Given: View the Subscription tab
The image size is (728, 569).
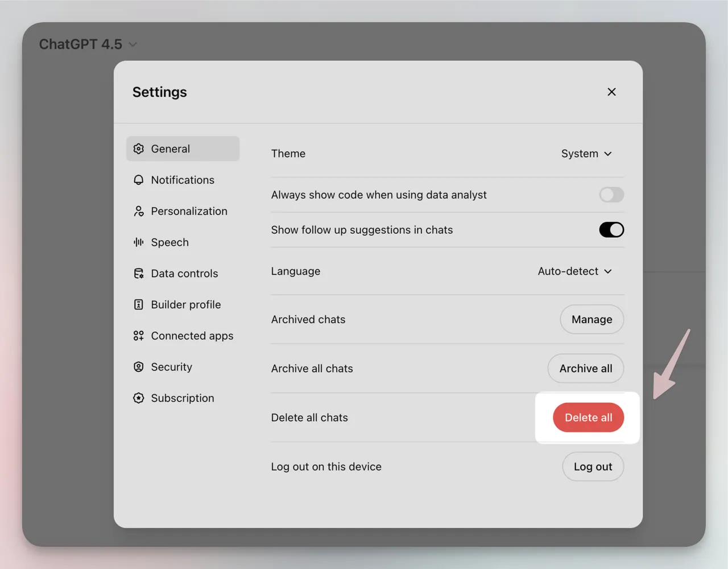Looking at the screenshot, I should point(183,398).
